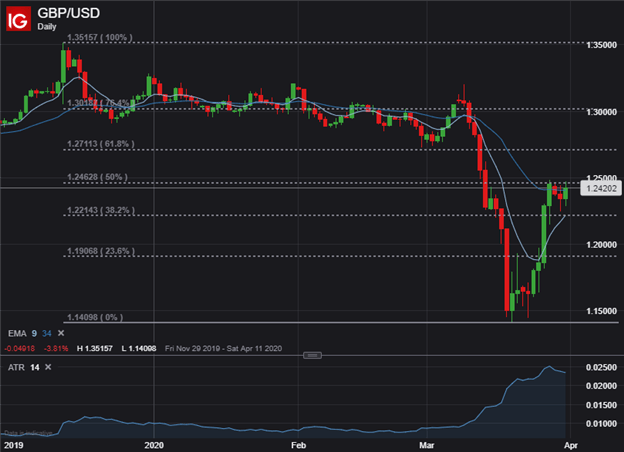This screenshot has width=624, height=452.
Task: Click the 1.24628 (50%) Fibonacci label
Action: (97, 177)
